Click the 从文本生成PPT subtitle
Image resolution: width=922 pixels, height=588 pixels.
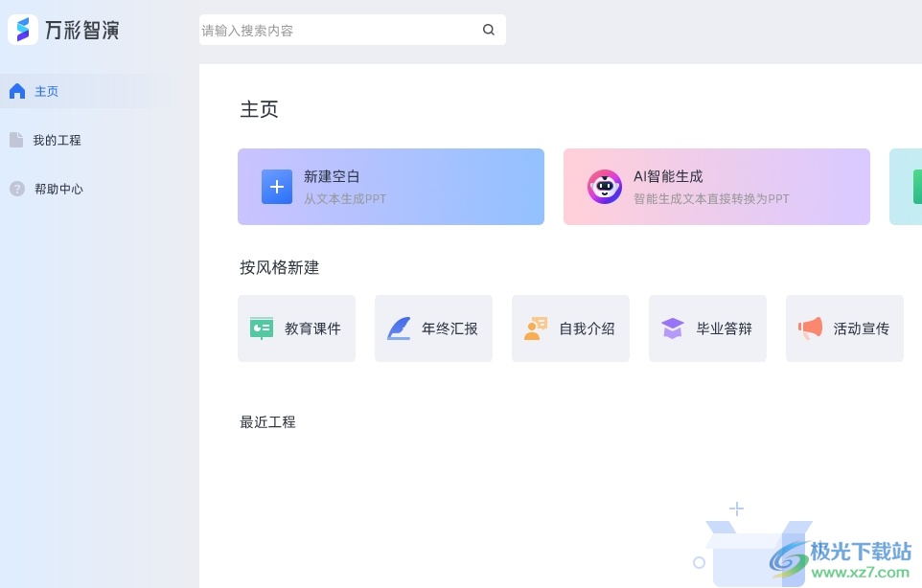click(x=345, y=198)
